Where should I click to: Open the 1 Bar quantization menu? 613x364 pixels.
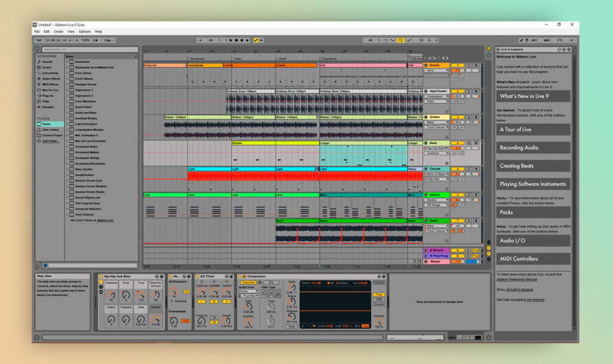coord(110,40)
